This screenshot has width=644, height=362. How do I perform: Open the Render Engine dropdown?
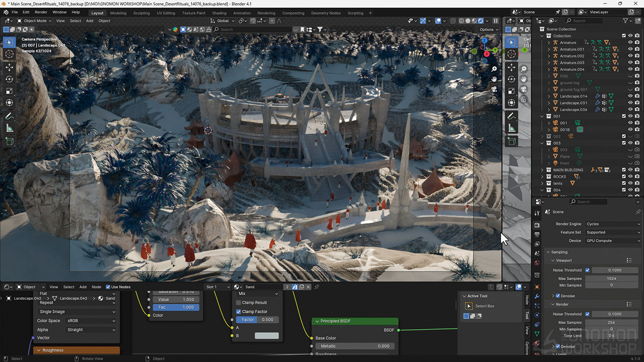point(613,224)
